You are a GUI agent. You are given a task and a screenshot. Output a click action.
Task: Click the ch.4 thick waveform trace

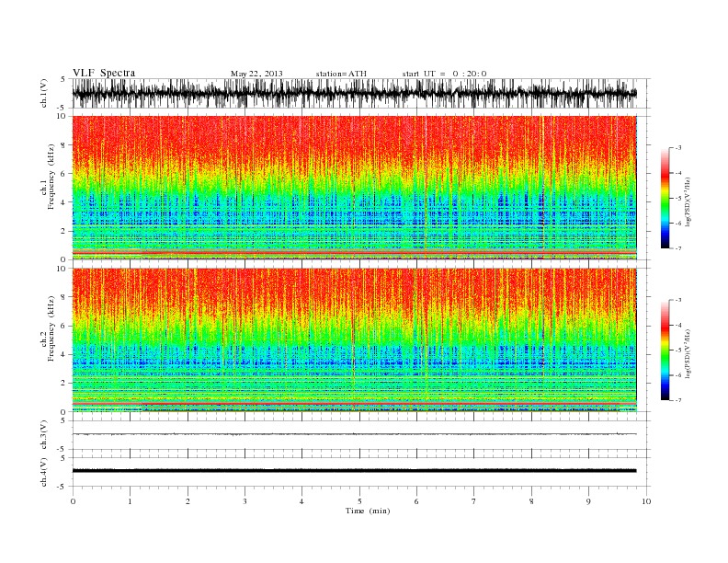[354, 471]
